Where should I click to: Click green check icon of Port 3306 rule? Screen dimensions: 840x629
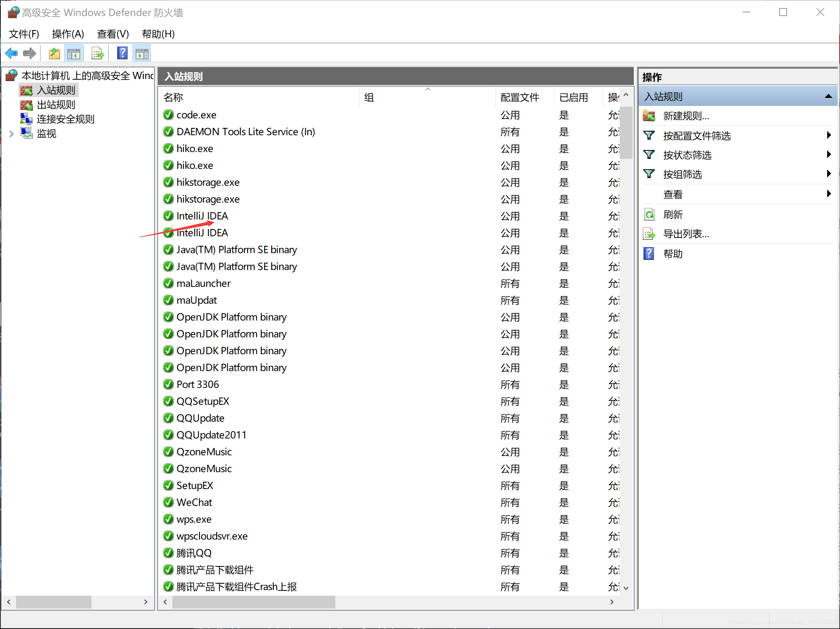coord(168,385)
